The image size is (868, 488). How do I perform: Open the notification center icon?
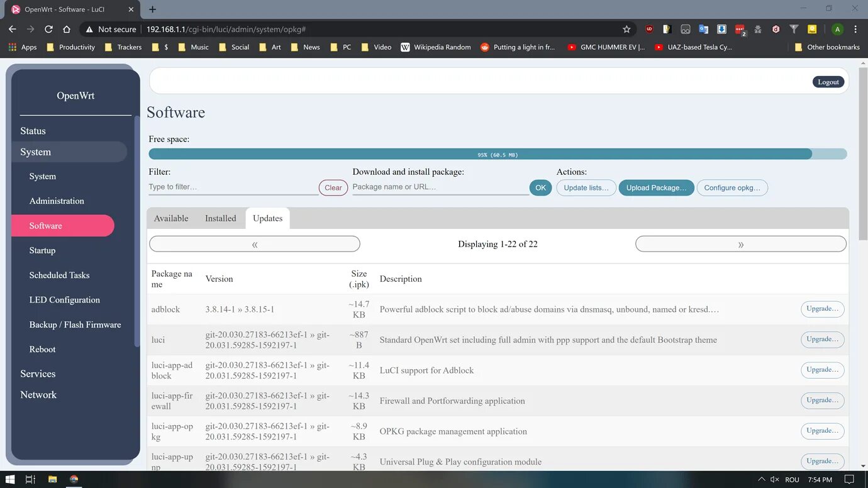pyautogui.click(x=850, y=479)
